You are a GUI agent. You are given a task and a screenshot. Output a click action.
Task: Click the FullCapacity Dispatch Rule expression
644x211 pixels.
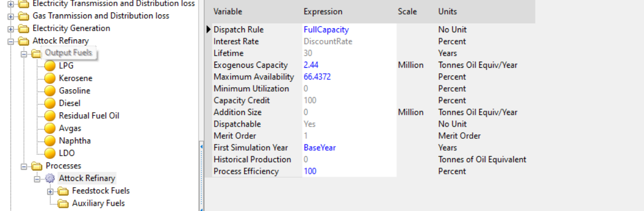coord(326,29)
